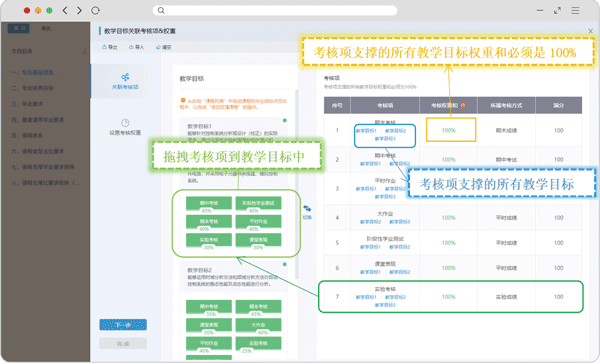The width and height of the screenshot is (600, 364).
Task: Click the 切换 switch arrows icon
Action: point(307,209)
